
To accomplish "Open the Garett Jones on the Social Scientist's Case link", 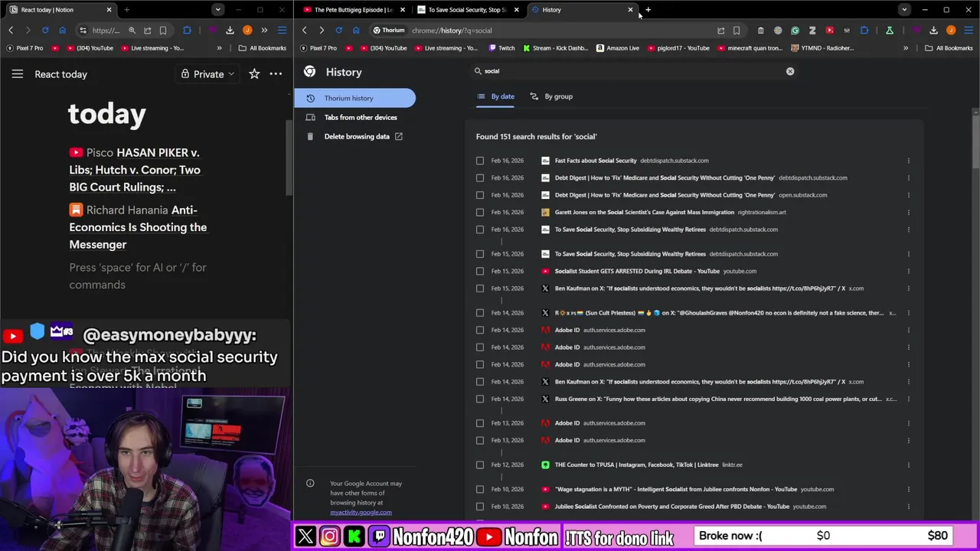I will tap(644, 212).
